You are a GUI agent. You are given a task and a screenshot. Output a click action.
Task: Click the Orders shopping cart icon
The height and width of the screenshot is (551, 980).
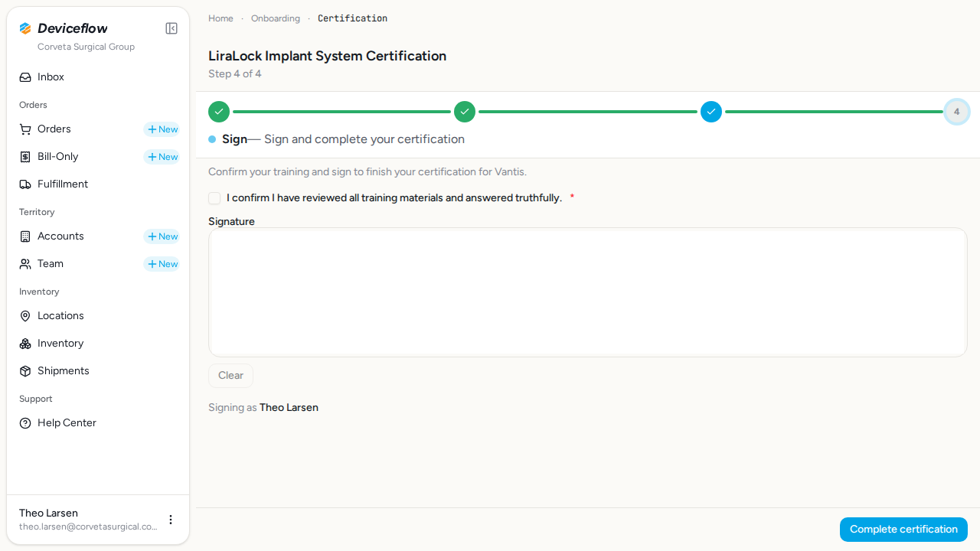[25, 129]
